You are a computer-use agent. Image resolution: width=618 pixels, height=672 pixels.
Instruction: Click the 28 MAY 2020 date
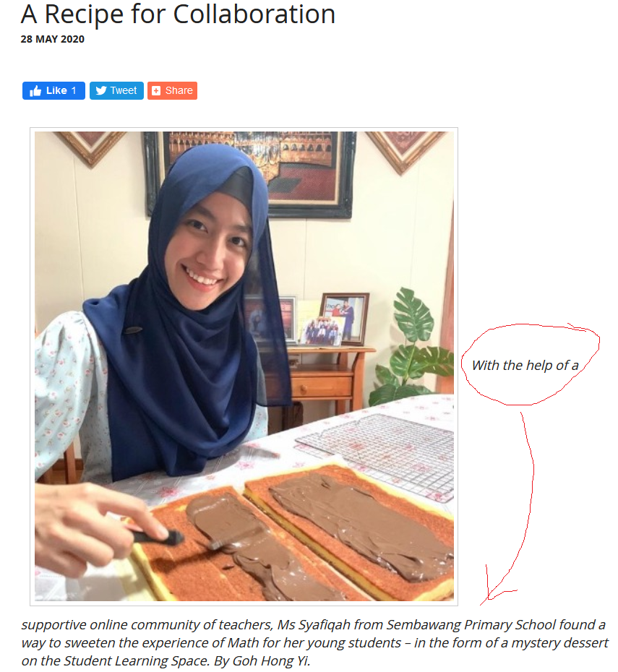[52, 39]
